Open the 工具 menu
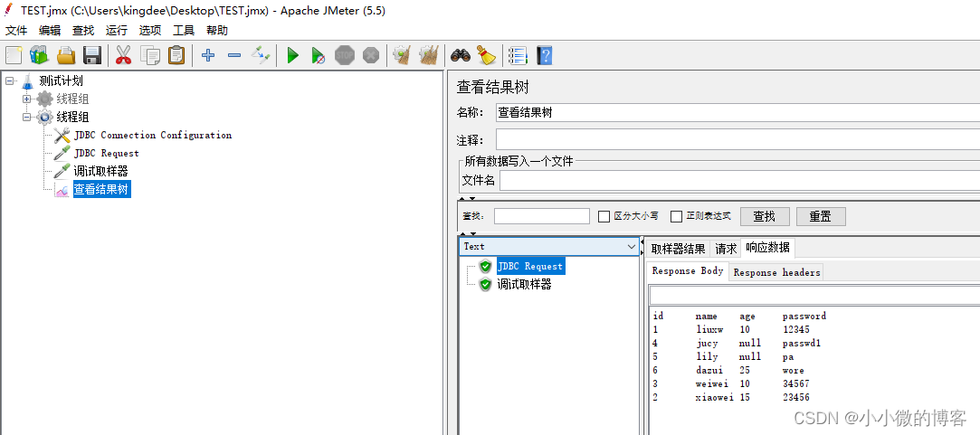This screenshot has height=435, width=980. [184, 30]
